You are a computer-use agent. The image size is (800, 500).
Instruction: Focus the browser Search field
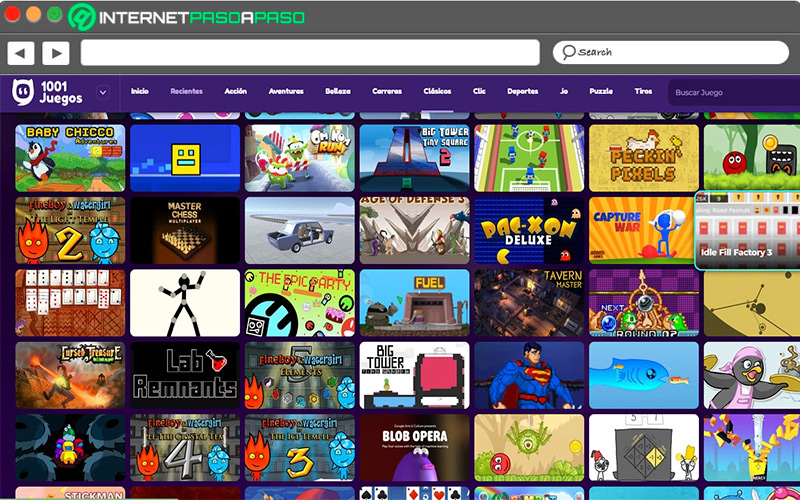coord(671,52)
